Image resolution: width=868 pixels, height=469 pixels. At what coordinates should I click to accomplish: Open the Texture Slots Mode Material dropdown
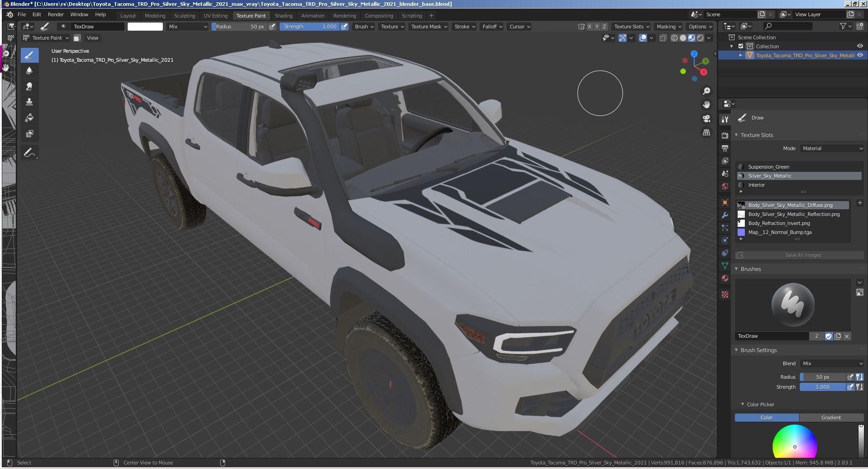(x=832, y=148)
